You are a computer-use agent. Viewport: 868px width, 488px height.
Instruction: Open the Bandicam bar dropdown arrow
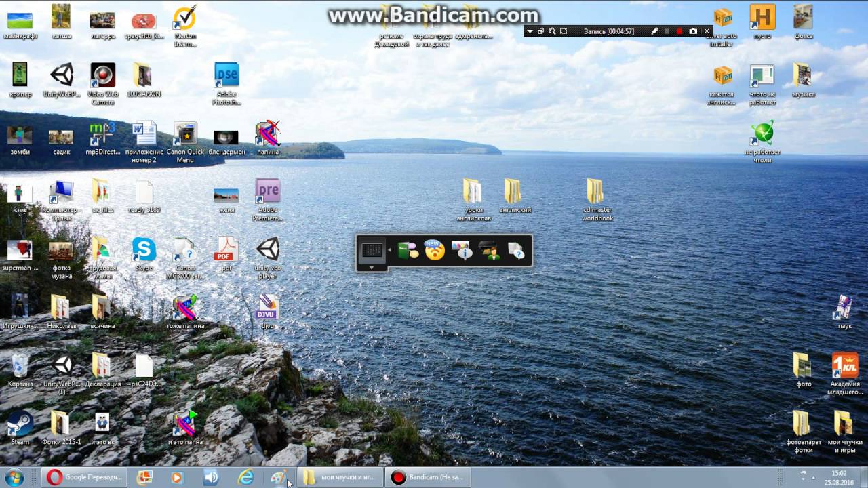point(530,31)
